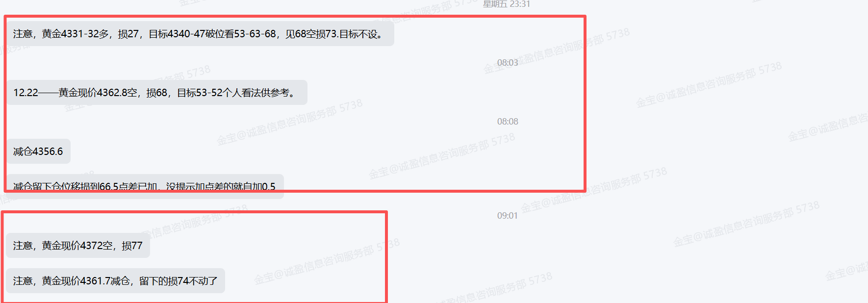Click the partially hidden 减仓留下仓位移损到66.5 message
The image size is (868, 303).
[145, 186]
